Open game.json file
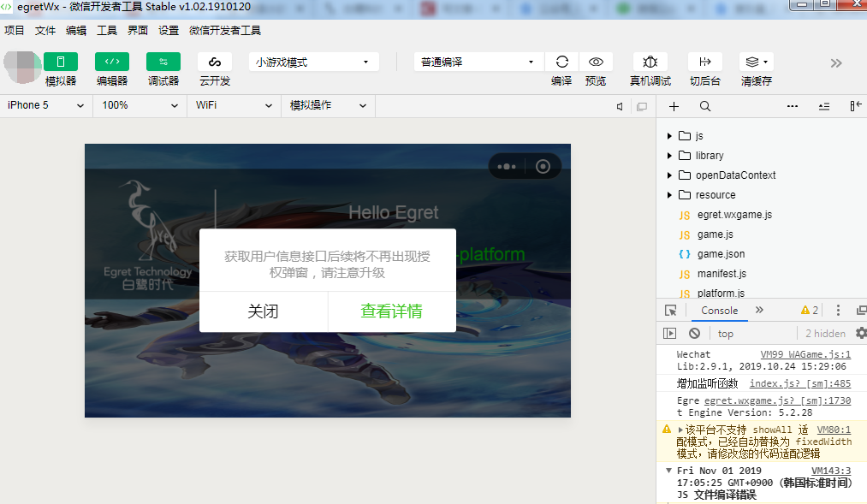867x504 pixels. (x=721, y=253)
